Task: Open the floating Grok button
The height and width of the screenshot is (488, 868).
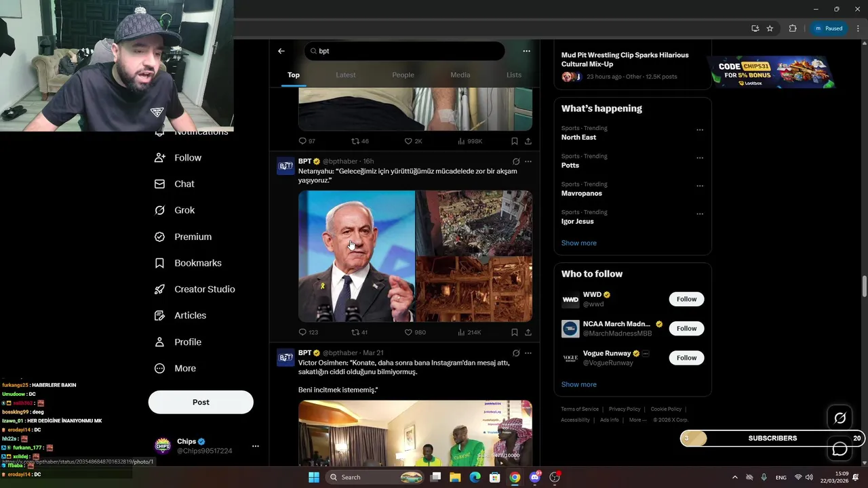Action: pos(840,418)
